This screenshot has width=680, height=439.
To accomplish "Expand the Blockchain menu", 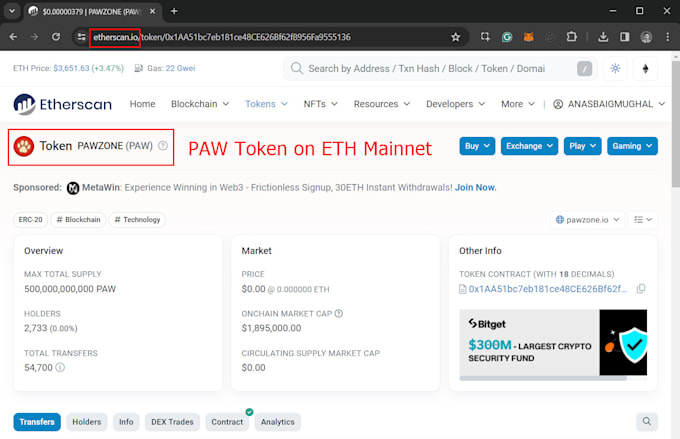I will (200, 104).
